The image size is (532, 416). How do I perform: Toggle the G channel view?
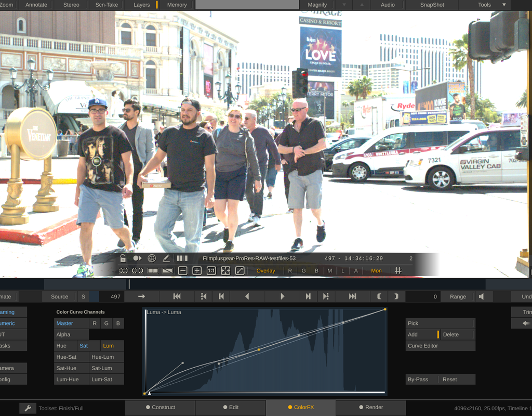(x=303, y=270)
